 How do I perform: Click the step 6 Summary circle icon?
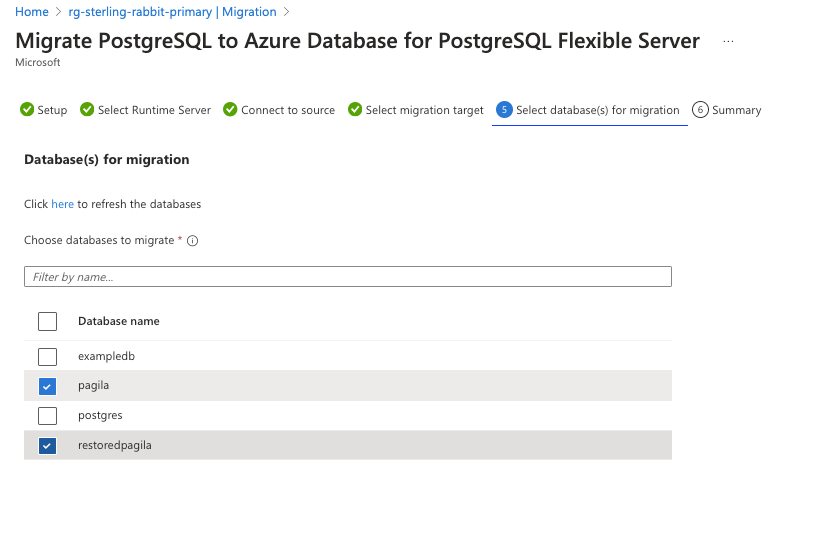tap(700, 110)
